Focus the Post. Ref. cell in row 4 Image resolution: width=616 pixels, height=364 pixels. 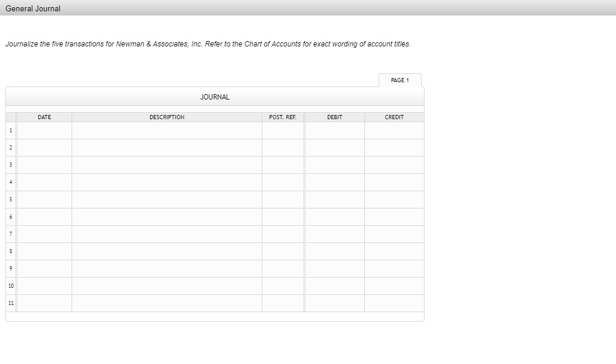(x=283, y=182)
